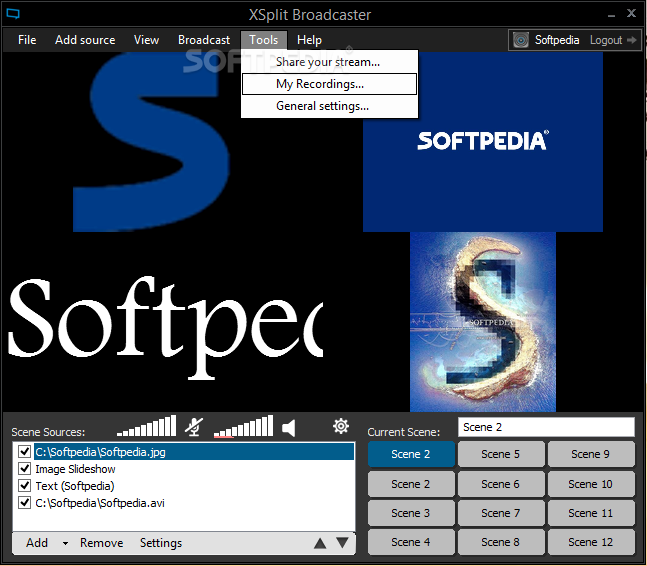This screenshot has height=566, width=647.
Task: Click the Remove source button
Action: click(102, 542)
